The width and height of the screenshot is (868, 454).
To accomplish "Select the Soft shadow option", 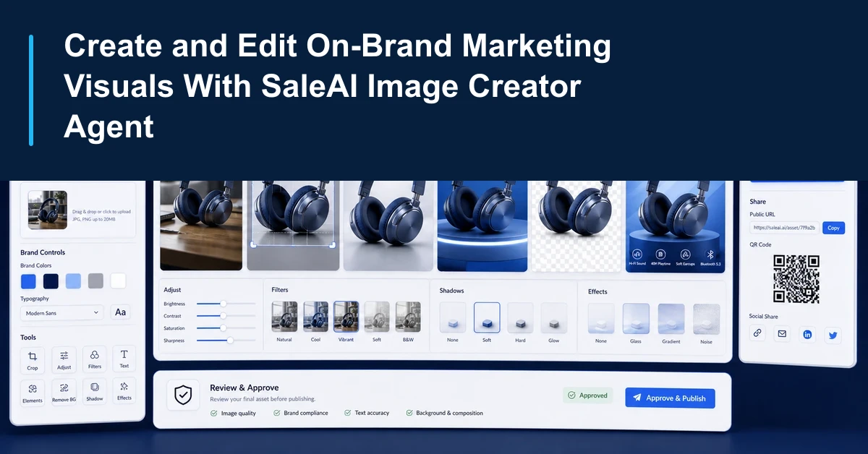I will point(487,317).
